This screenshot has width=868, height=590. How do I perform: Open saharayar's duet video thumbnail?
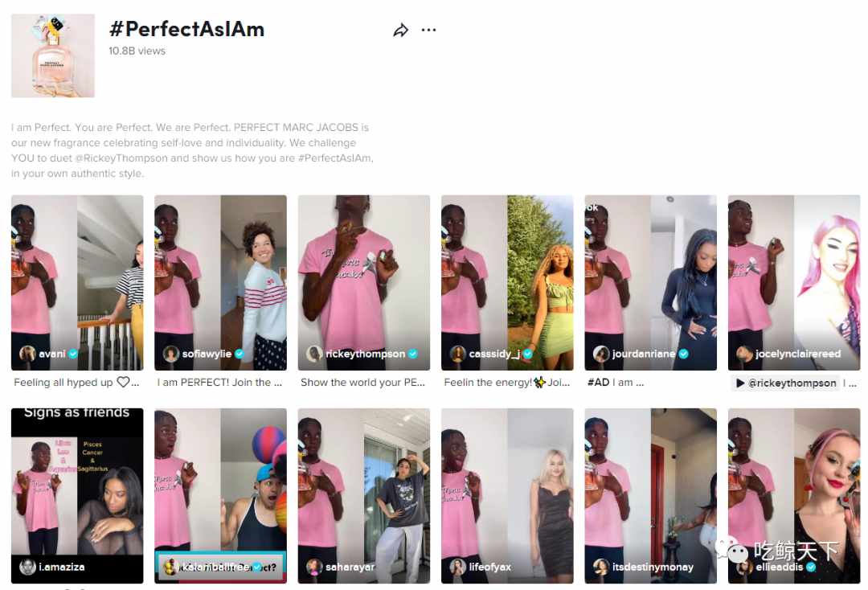(x=364, y=496)
